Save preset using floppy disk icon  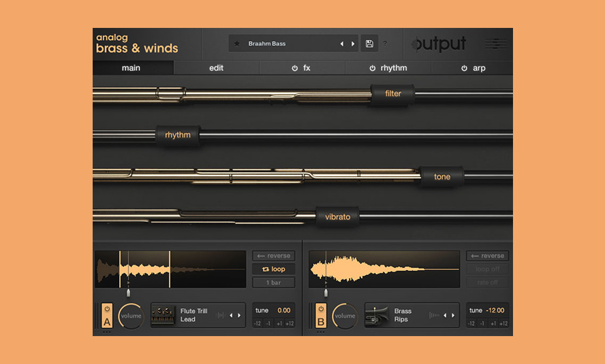369,44
